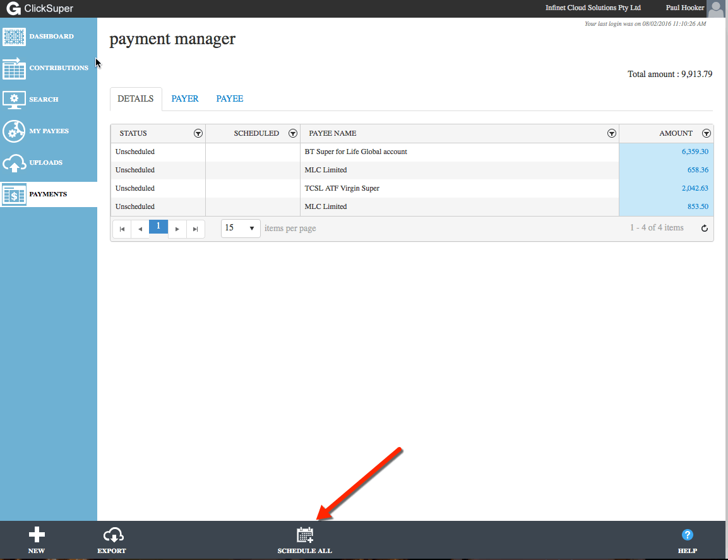This screenshot has height=560, width=728.
Task: Open the Contributions sidebar icon
Action: coord(14,68)
